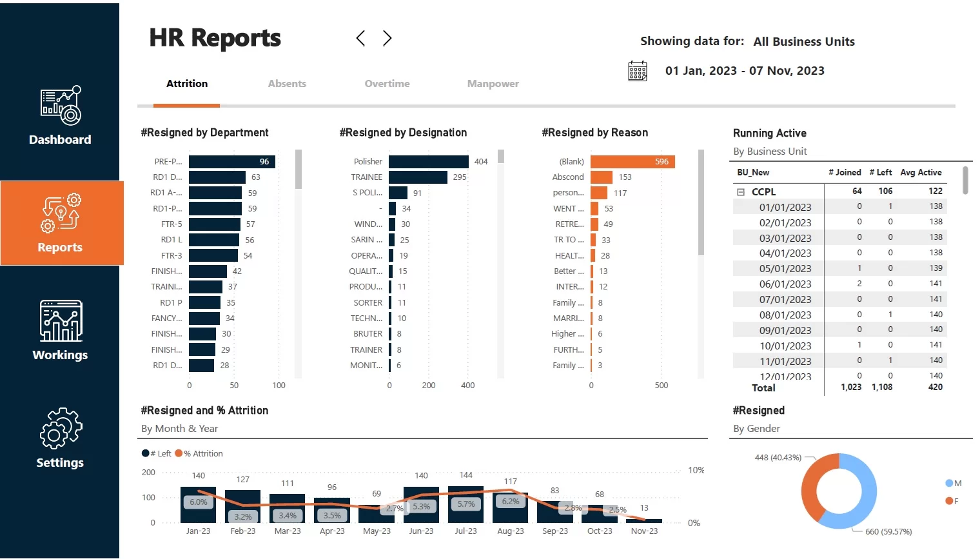
Task: Collapse the CCPL row in table
Action: tap(741, 192)
